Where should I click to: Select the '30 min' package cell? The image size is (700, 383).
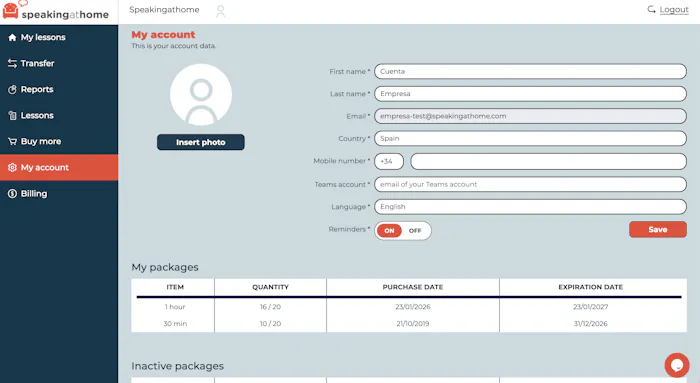pyautogui.click(x=175, y=324)
